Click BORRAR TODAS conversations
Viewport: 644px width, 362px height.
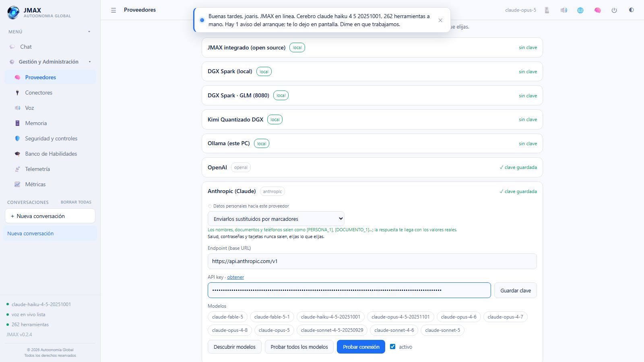(x=76, y=202)
